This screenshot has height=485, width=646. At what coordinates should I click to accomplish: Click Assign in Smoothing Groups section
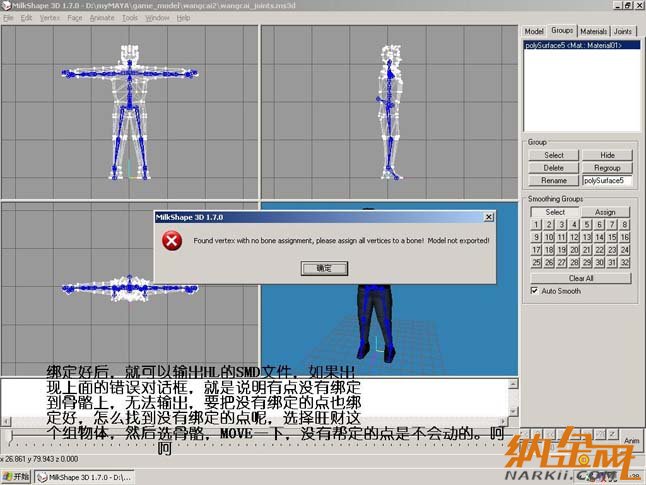(x=605, y=212)
